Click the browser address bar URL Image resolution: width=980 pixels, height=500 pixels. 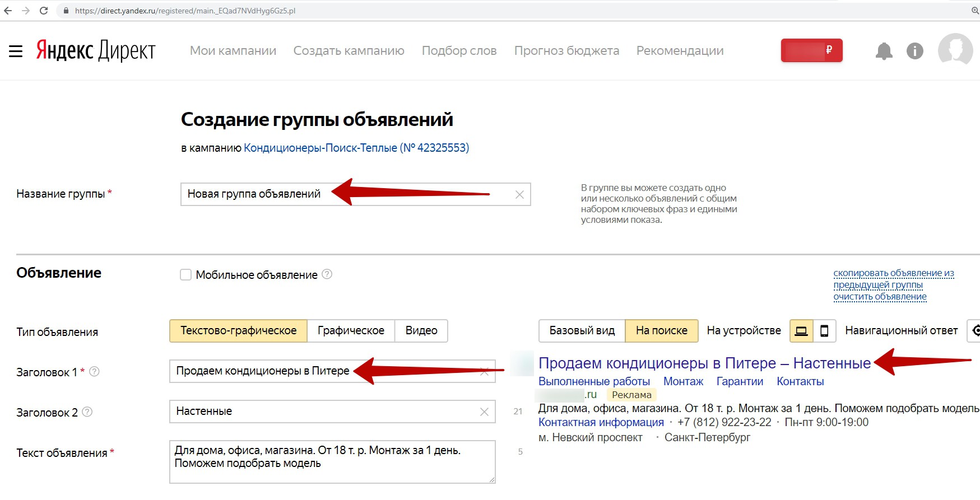coord(185,11)
